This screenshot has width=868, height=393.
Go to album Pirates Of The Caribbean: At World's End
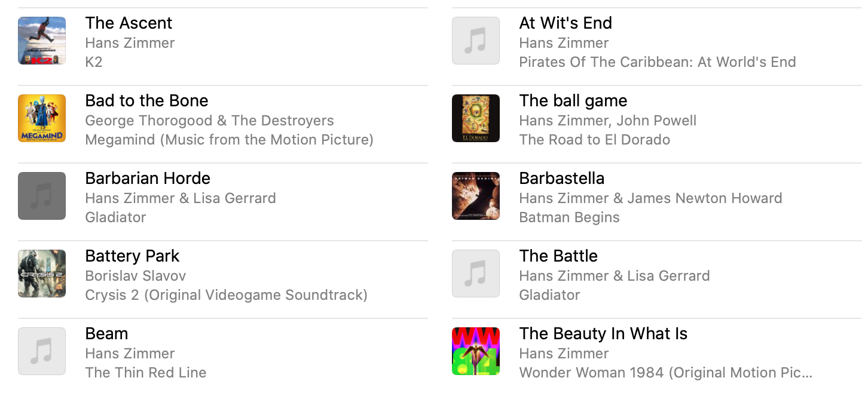[657, 62]
